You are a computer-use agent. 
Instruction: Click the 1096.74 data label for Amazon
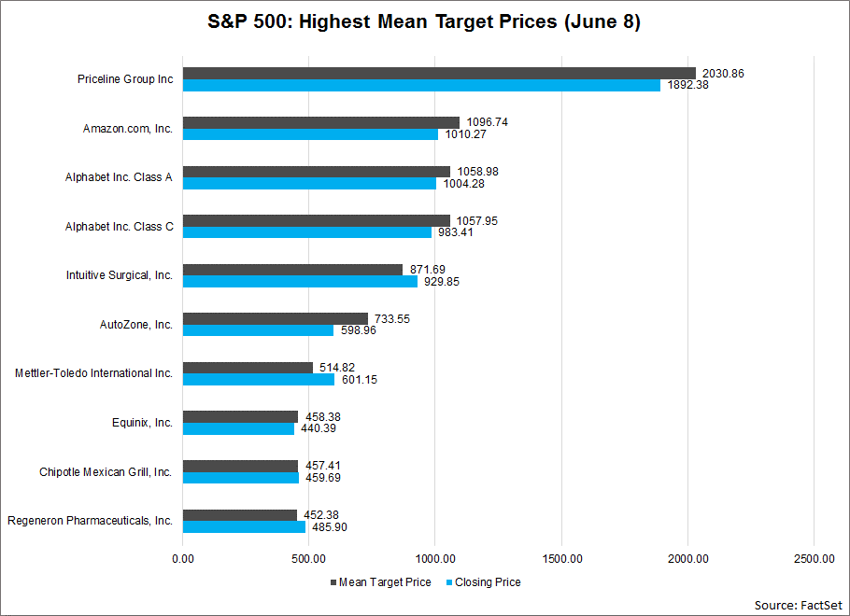(490, 122)
